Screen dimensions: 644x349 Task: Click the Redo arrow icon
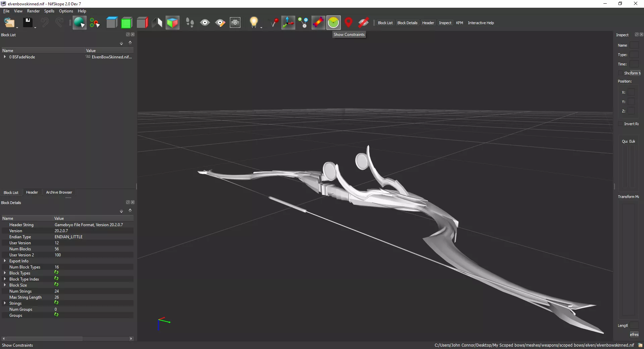(x=59, y=23)
